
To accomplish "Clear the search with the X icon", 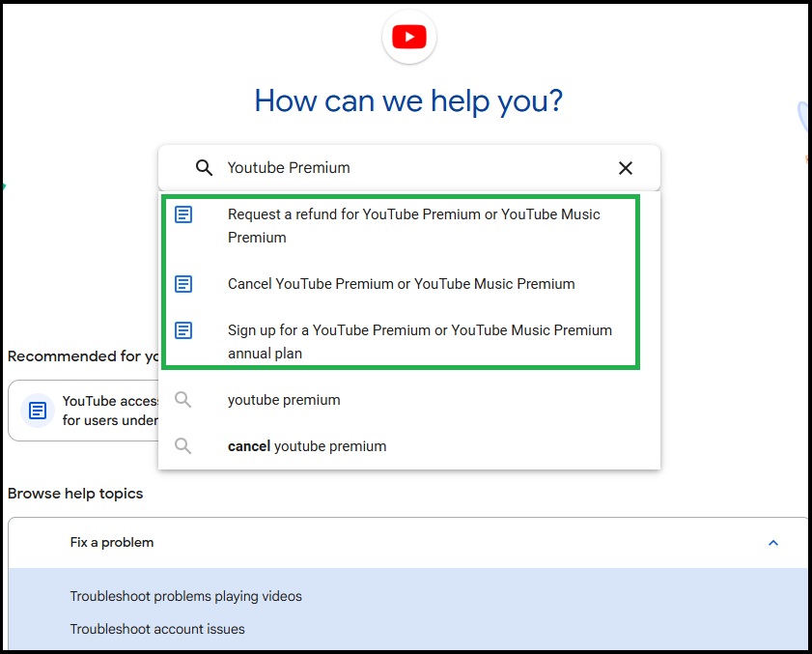I will tap(626, 168).
